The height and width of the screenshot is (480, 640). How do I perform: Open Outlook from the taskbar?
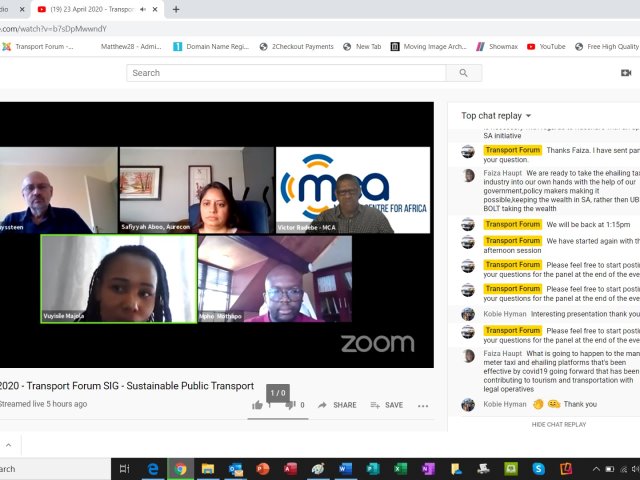click(236, 469)
